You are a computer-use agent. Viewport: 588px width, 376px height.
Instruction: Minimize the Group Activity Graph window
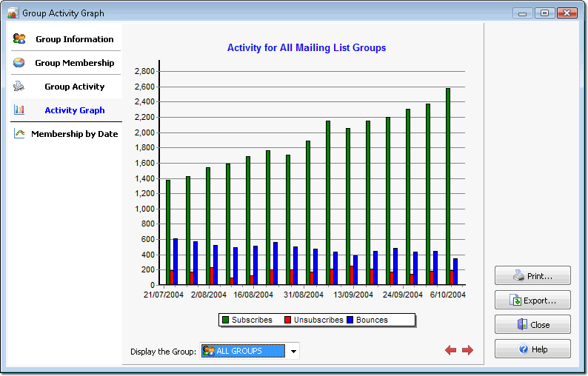pyautogui.click(x=522, y=13)
